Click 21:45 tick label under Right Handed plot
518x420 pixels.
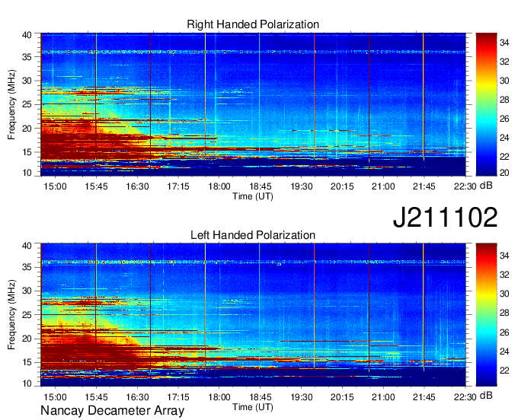click(424, 186)
